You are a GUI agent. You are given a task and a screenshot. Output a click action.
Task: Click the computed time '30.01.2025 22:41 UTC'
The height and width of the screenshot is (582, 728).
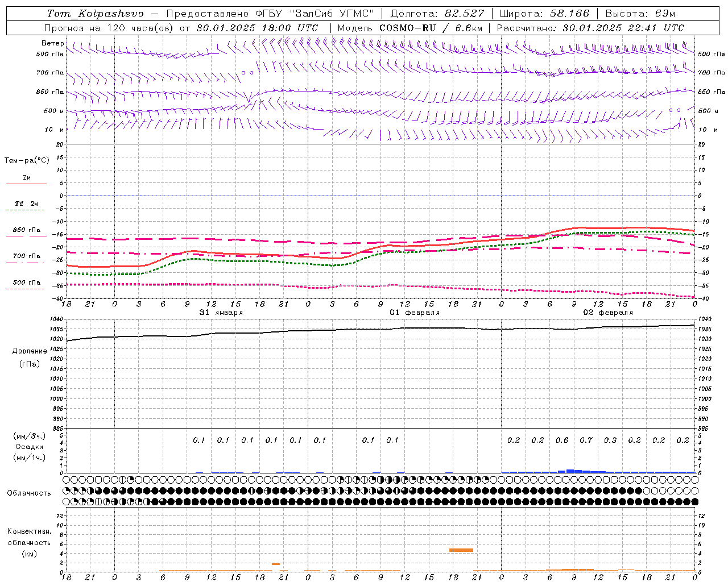(623, 28)
